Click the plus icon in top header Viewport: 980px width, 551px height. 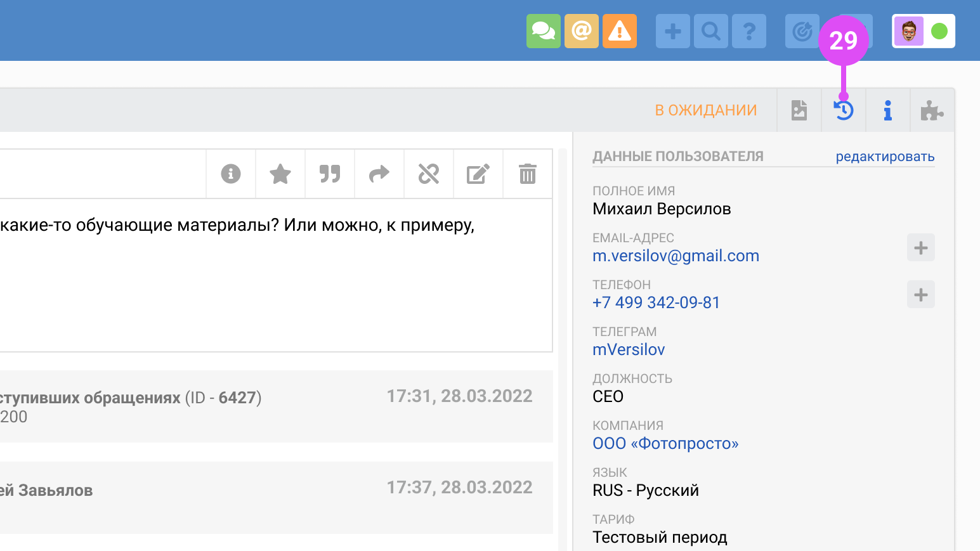coord(672,31)
